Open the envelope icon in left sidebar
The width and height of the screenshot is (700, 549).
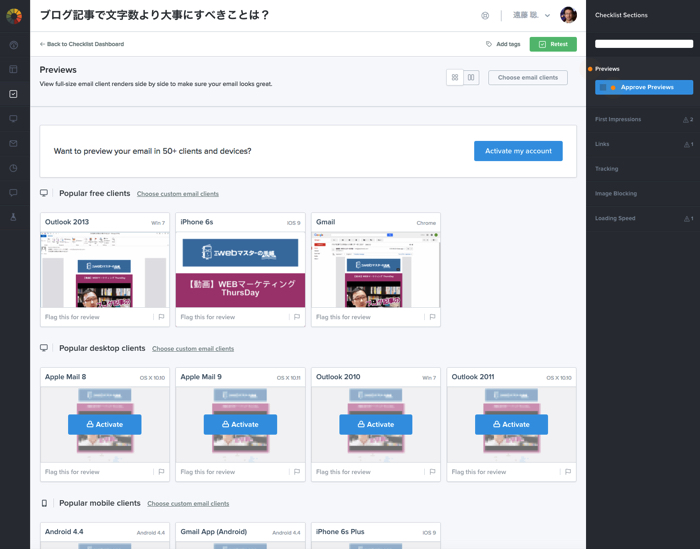tap(13, 144)
